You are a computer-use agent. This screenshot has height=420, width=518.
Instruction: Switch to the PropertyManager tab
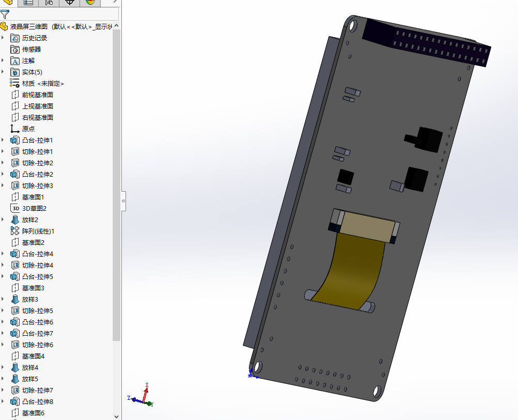pos(28,2)
